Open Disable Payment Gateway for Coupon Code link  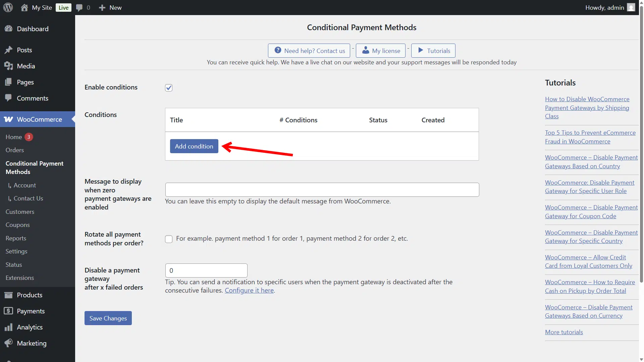pyautogui.click(x=591, y=212)
